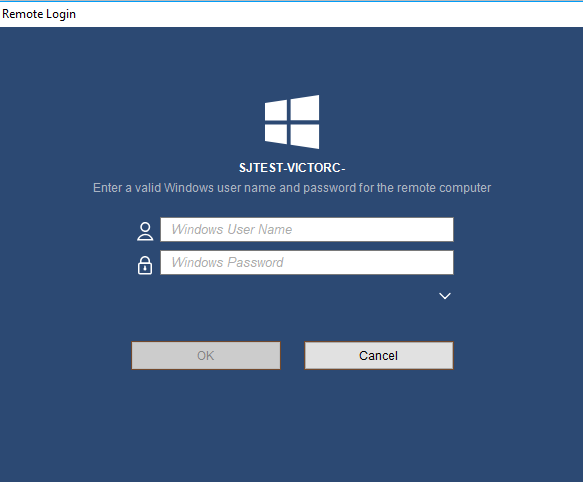Click the user silhouette icon
The height and width of the screenshot is (482, 583).
tap(145, 232)
